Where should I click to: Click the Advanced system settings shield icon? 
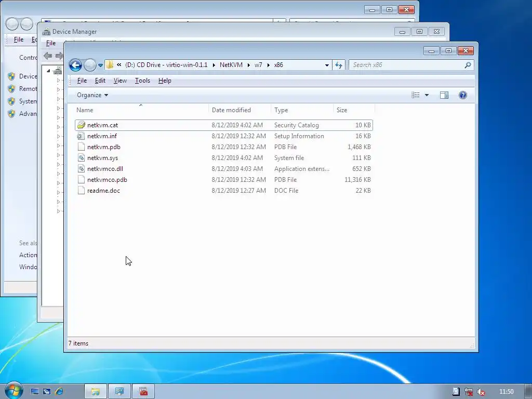[11, 114]
